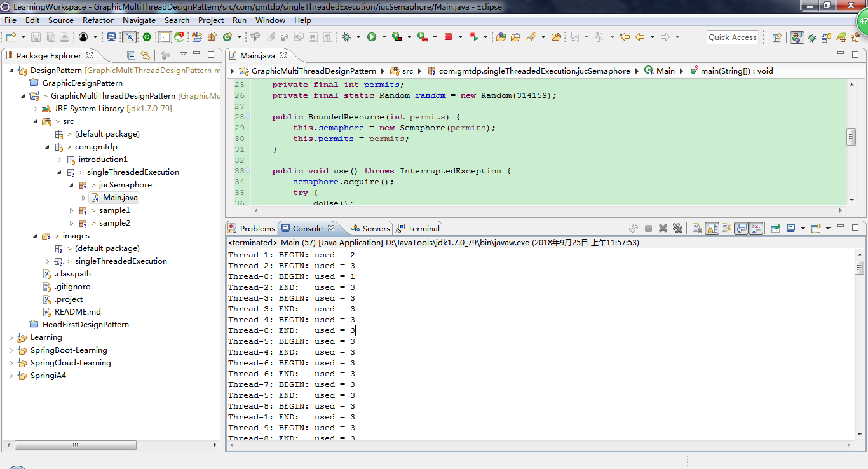This screenshot has width=868, height=469.
Task: Expand the SpringBoot-Learning project
Action: [11, 350]
